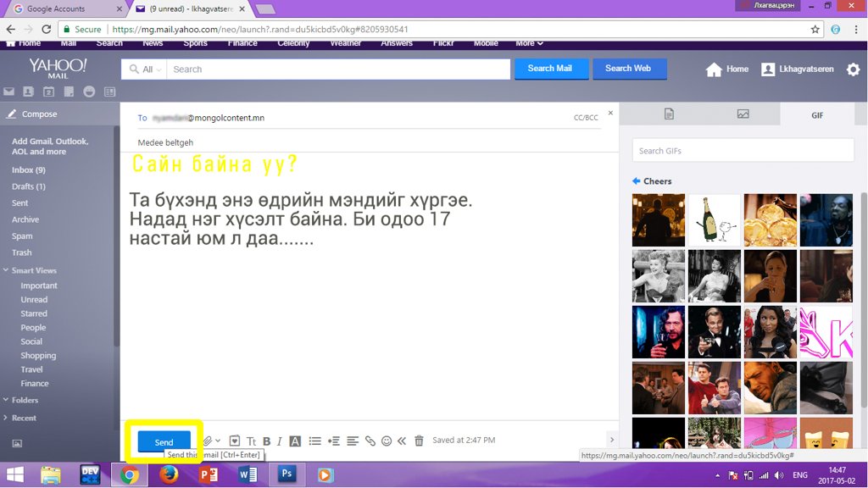Expand the attachment paperclip dropdown arrow
The height and width of the screenshot is (488, 868).
point(218,441)
